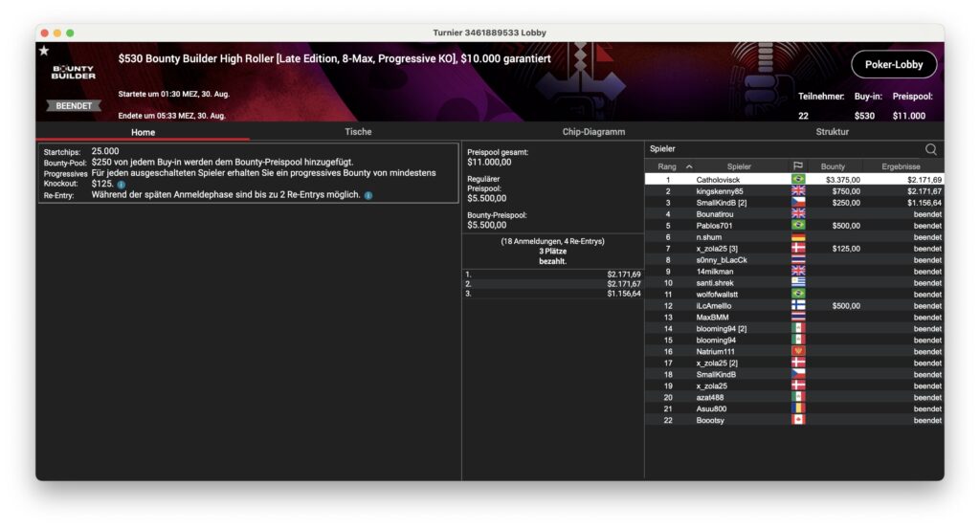Sort by the Ergebnisse column header

[901, 166]
